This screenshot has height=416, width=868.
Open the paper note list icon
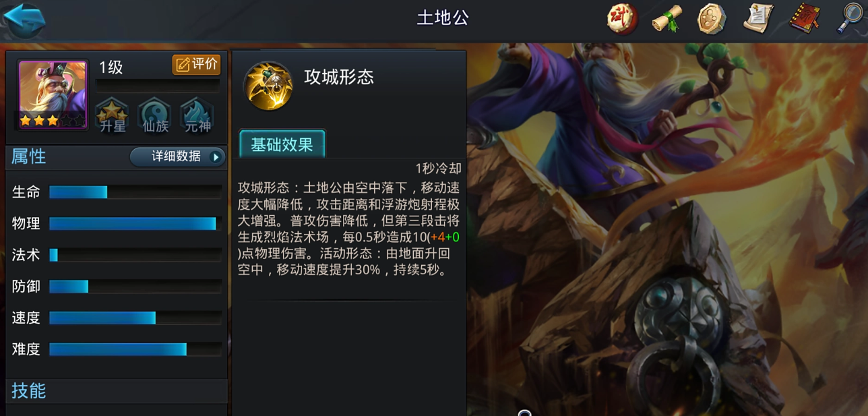click(757, 18)
